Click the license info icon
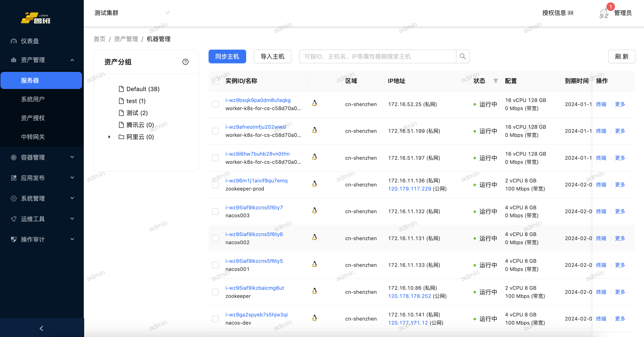The width and height of the screenshot is (644, 337). (x=570, y=13)
